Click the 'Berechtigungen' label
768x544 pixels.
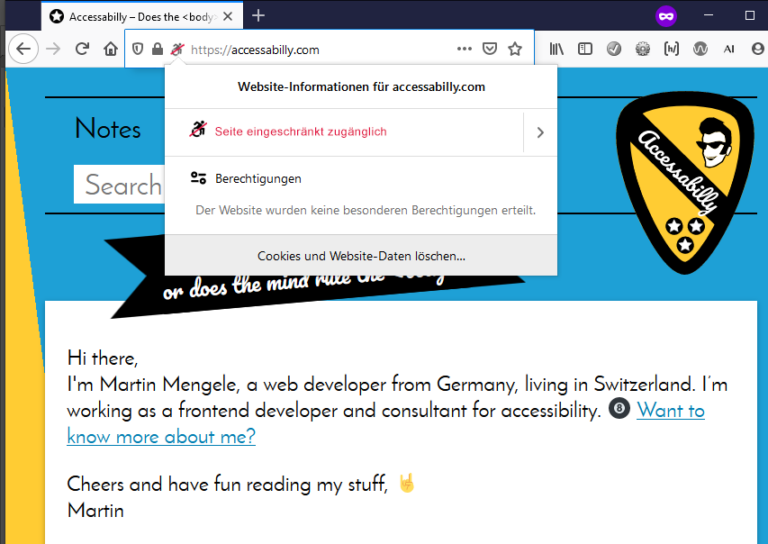click(258, 179)
